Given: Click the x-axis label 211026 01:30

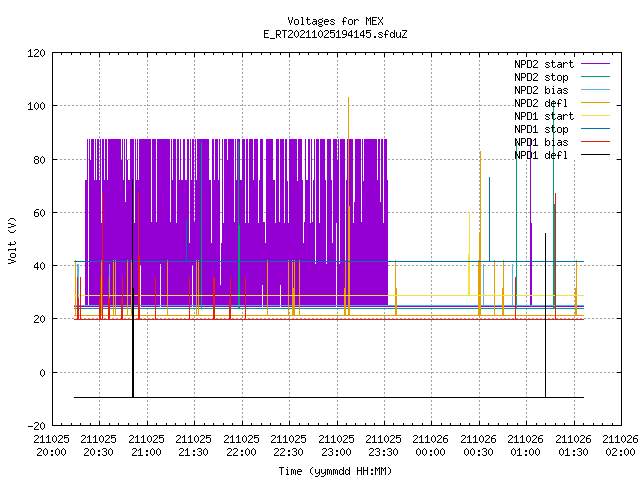Looking at the screenshot, I should click(x=573, y=446).
